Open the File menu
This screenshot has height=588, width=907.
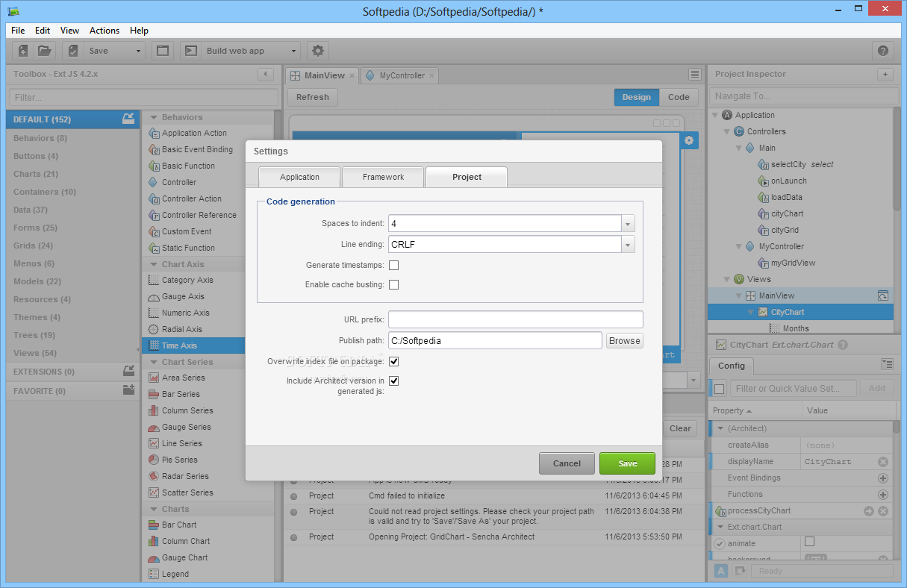(x=18, y=31)
